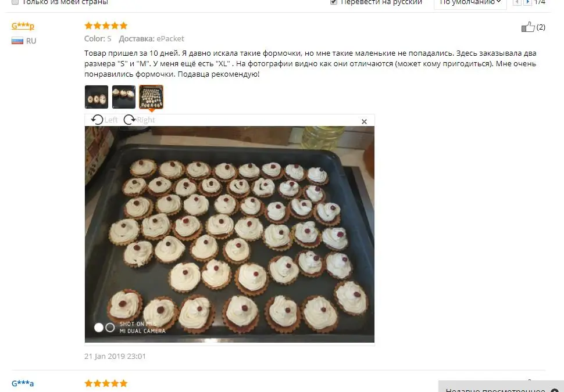
Task: Open the first review photo thumbnail
Action: click(97, 97)
